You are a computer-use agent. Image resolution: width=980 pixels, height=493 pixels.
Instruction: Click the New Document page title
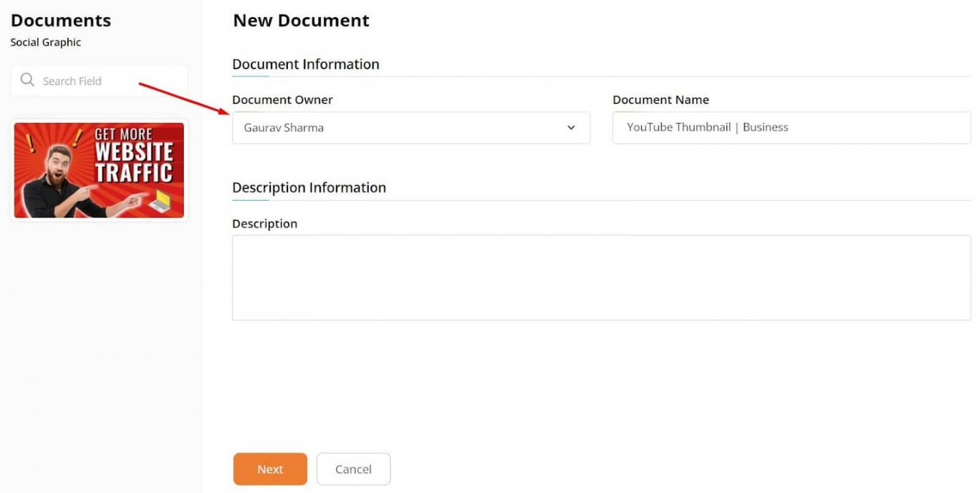point(301,20)
